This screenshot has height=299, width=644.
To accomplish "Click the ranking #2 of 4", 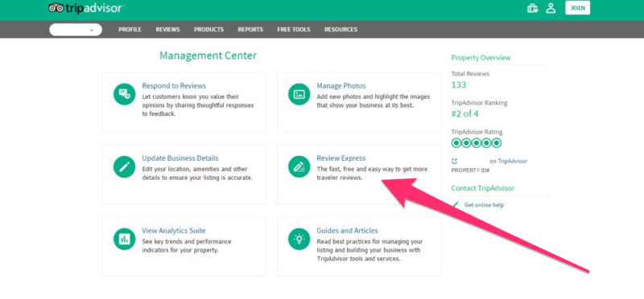I will click(x=464, y=114).
